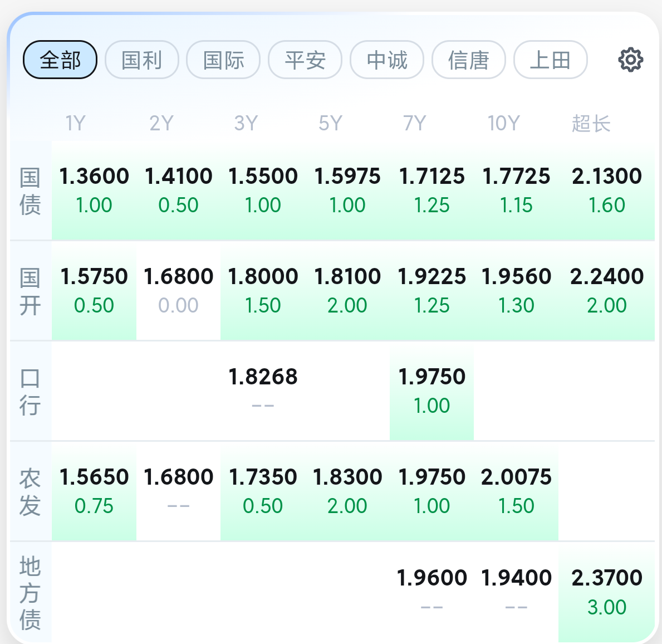This screenshot has height=644, width=662.
Task: Click the 国开 row label
Action: [30, 291]
